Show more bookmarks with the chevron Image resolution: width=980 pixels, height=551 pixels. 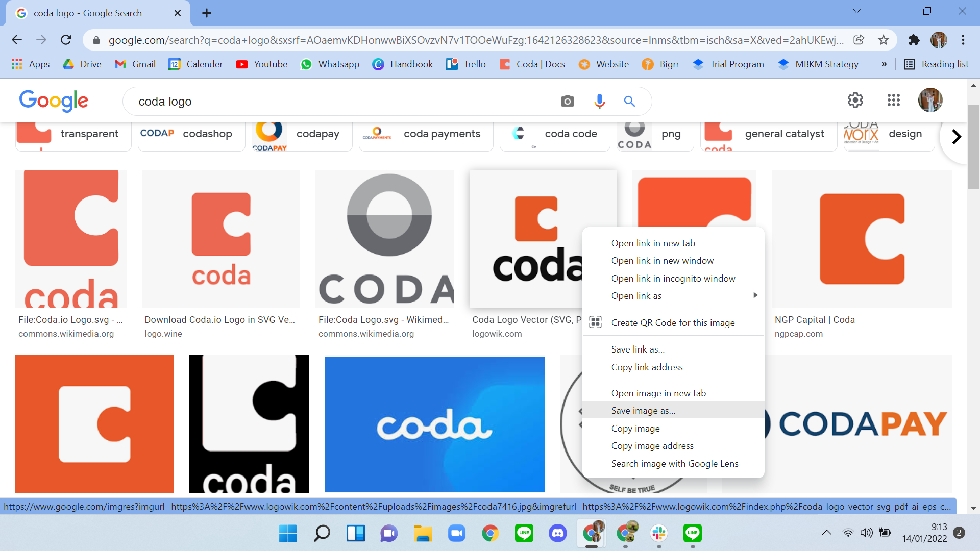coord(884,64)
